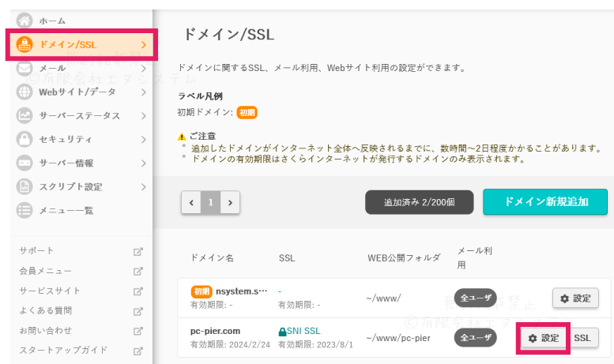Screen dimensions: 614x364
Task: Click 全ユーザ badge in pc-pier.com row
Action: 476,338
